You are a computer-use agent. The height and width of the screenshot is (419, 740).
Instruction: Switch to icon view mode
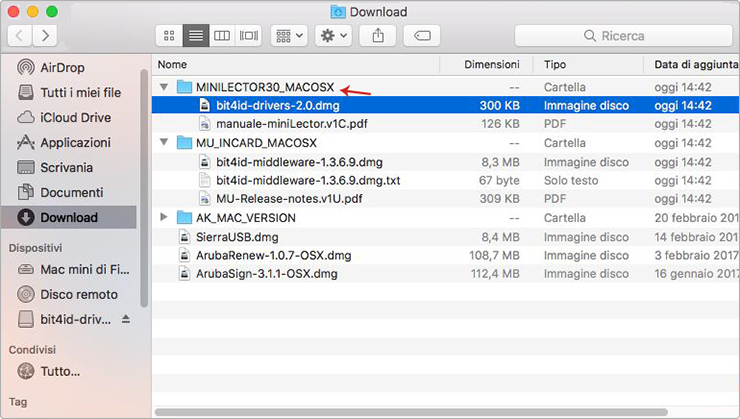pos(169,36)
